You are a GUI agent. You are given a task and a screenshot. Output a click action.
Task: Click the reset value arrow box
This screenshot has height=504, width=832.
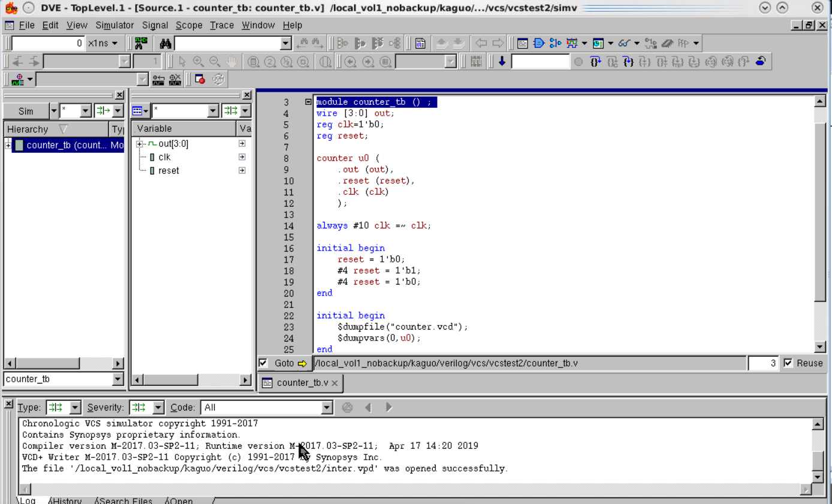click(242, 170)
